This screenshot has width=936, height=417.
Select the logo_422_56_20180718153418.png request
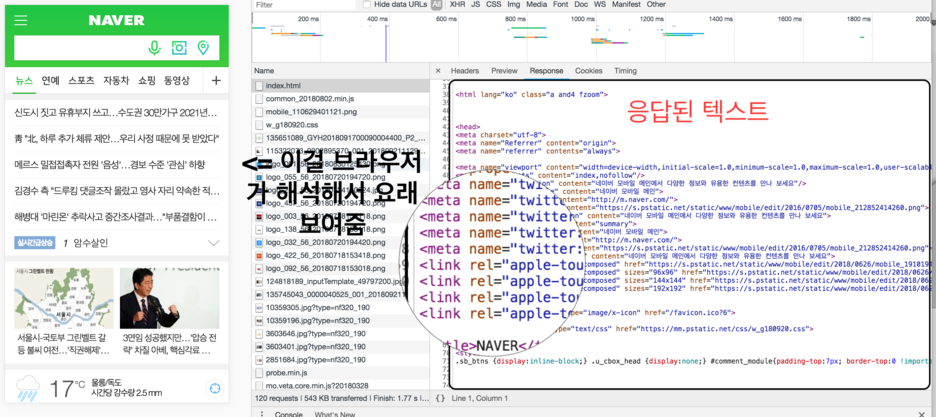[x=327, y=255]
